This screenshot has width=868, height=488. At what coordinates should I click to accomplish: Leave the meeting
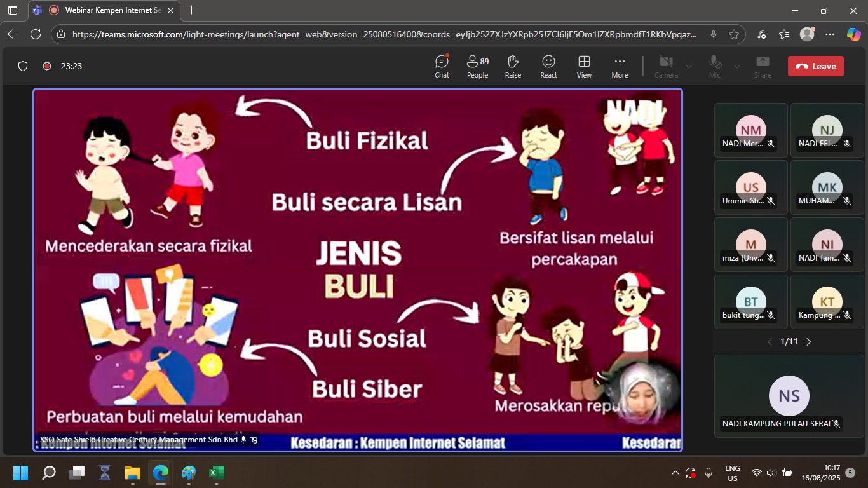point(816,66)
